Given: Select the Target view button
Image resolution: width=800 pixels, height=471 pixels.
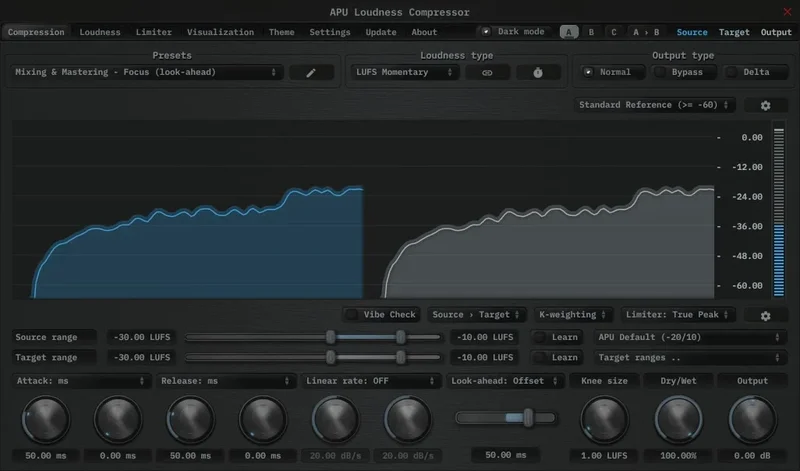Looking at the screenshot, I should pos(734,32).
